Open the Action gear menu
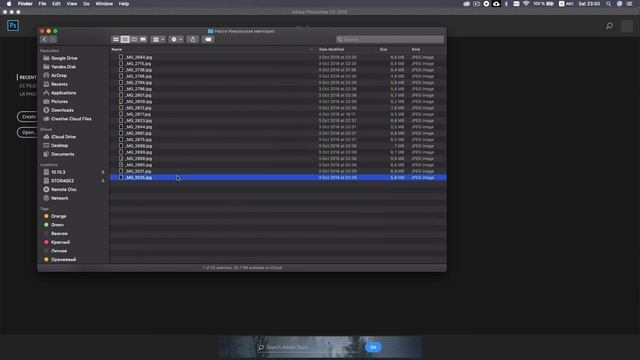Image resolution: width=640 pixels, height=360 pixels. pyautogui.click(x=176, y=39)
